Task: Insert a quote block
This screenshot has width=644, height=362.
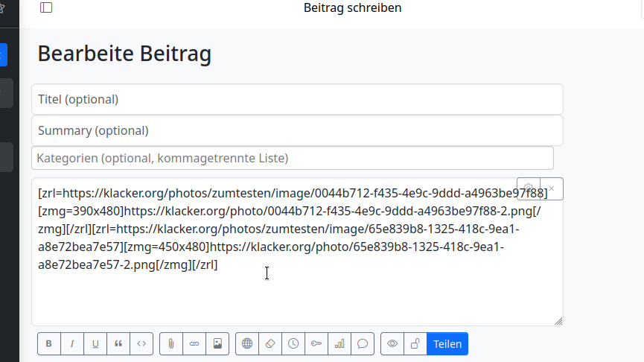Action: click(118, 344)
